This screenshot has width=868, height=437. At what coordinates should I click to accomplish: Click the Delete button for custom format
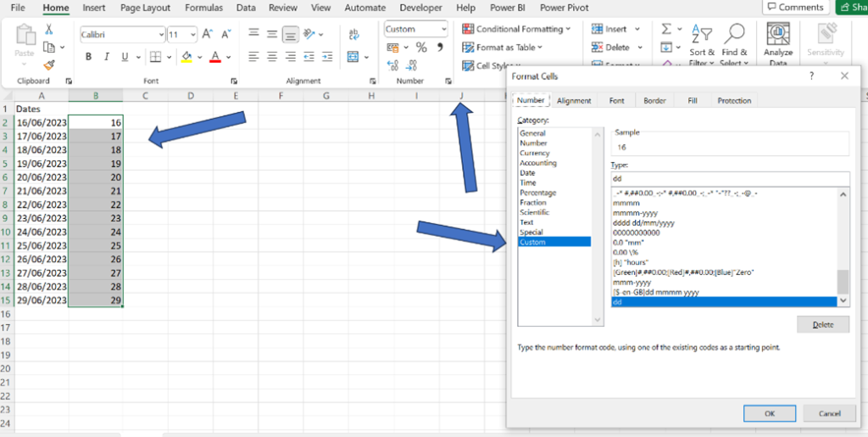tap(822, 324)
